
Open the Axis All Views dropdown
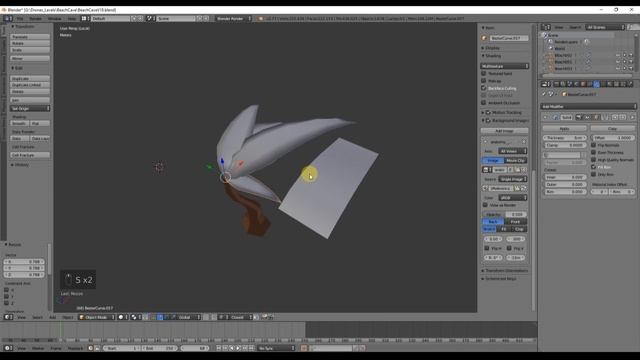tap(513, 151)
